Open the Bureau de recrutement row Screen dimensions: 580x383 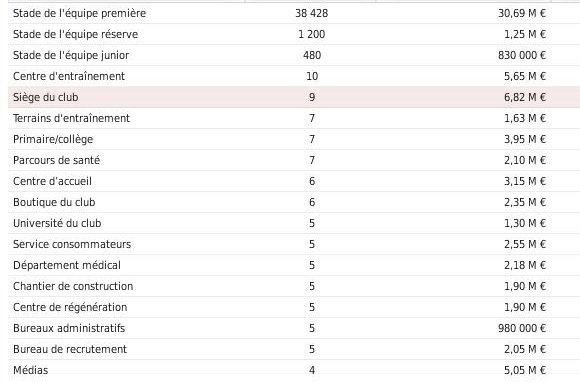294,349
